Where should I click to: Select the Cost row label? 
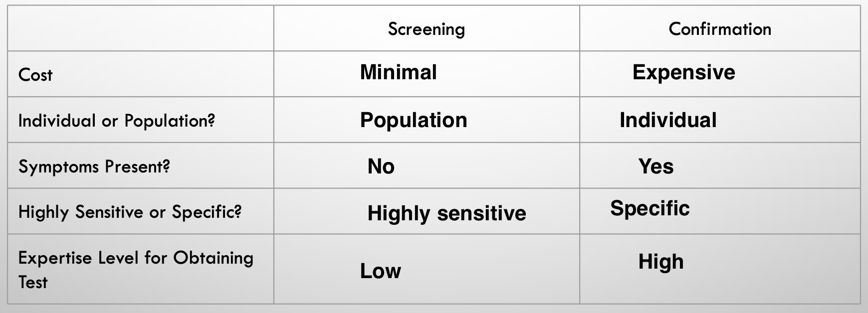coord(35,75)
